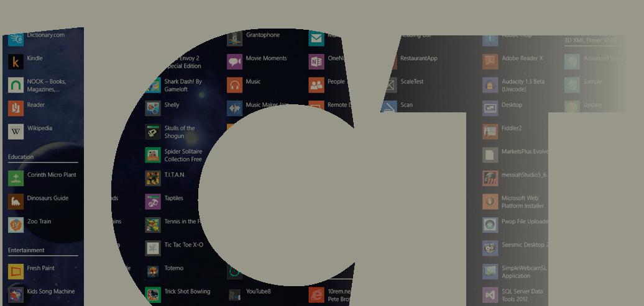Viewport: 644px width, 306px height.
Task: Open the Music app headphones icon
Action: 234,85
